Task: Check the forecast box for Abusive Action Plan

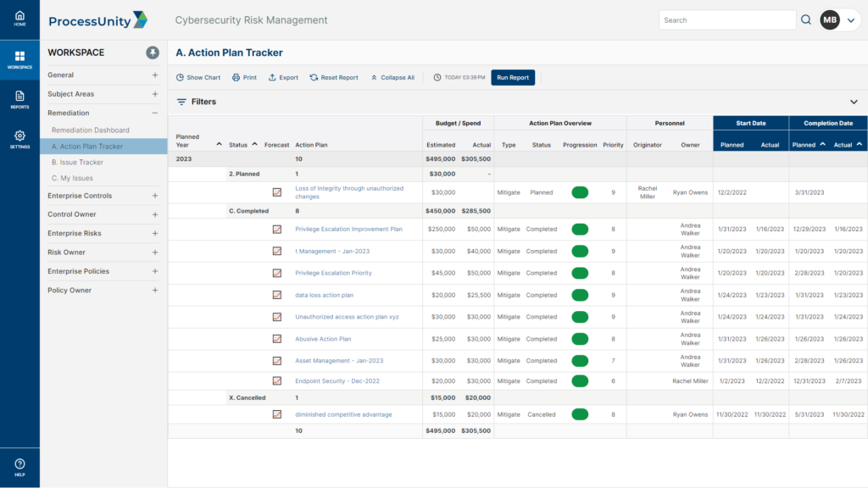Action: click(x=276, y=338)
